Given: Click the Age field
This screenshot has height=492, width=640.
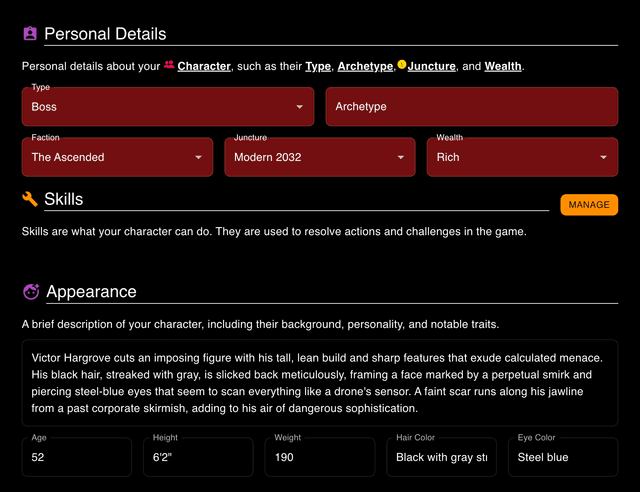Looking at the screenshot, I should [x=76, y=457].
